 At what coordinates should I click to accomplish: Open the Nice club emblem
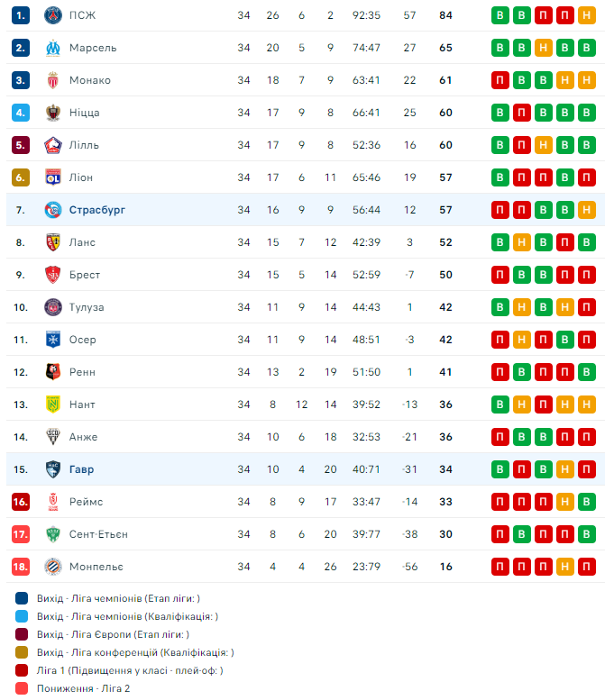(53, 113)
